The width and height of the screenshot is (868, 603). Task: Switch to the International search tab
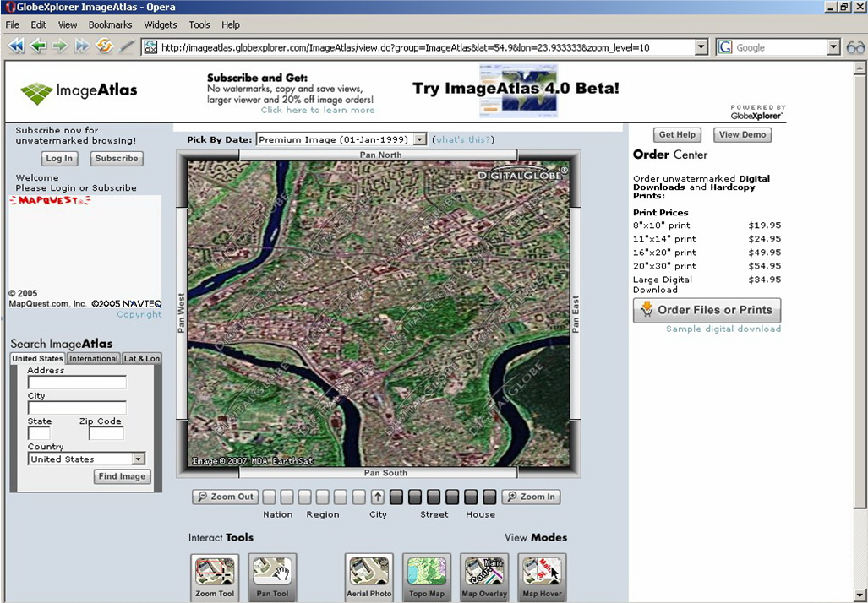pos(94,359)
